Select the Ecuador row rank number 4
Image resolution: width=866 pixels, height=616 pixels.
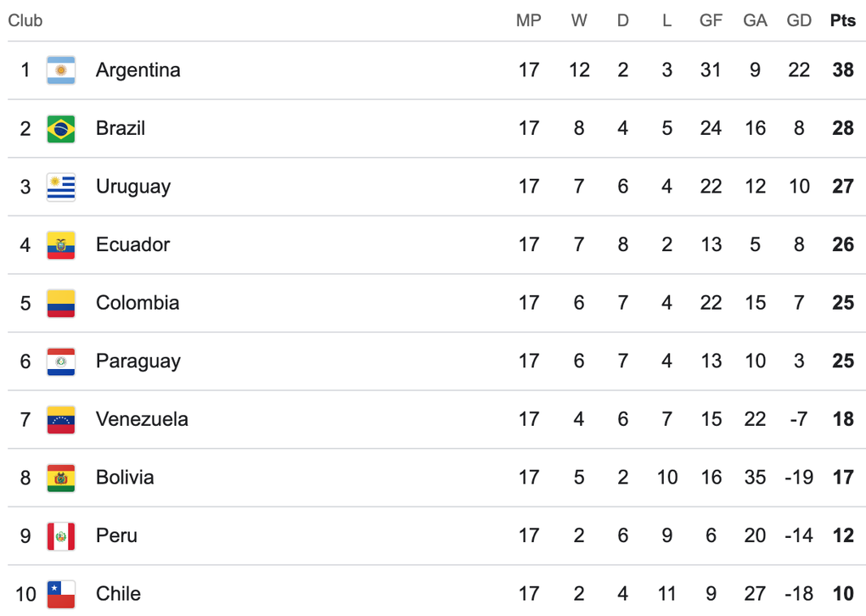click(x=25, y=245)
